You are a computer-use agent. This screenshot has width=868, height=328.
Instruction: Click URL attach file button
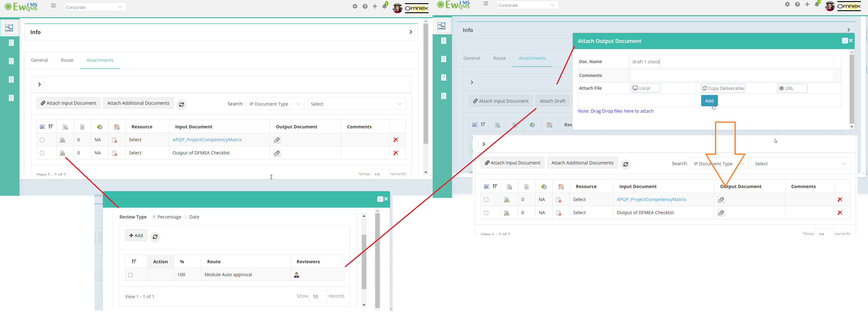(792, 88)
